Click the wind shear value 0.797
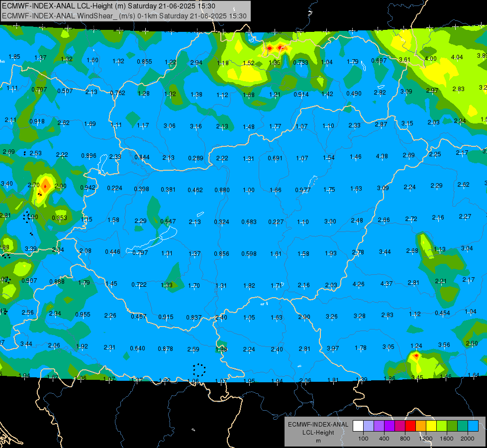This screenshot has height=448, width=487. click(x=140, y=252)
